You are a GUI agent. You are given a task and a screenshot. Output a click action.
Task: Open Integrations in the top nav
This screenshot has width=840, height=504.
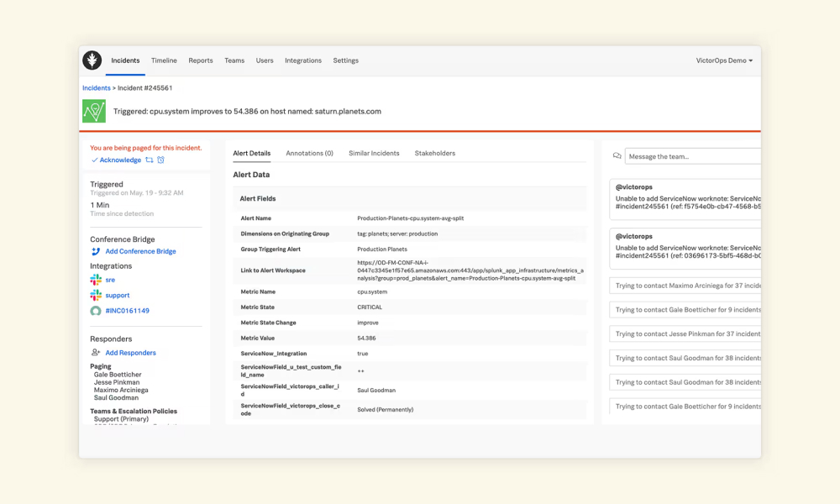[x=303, y=60]
